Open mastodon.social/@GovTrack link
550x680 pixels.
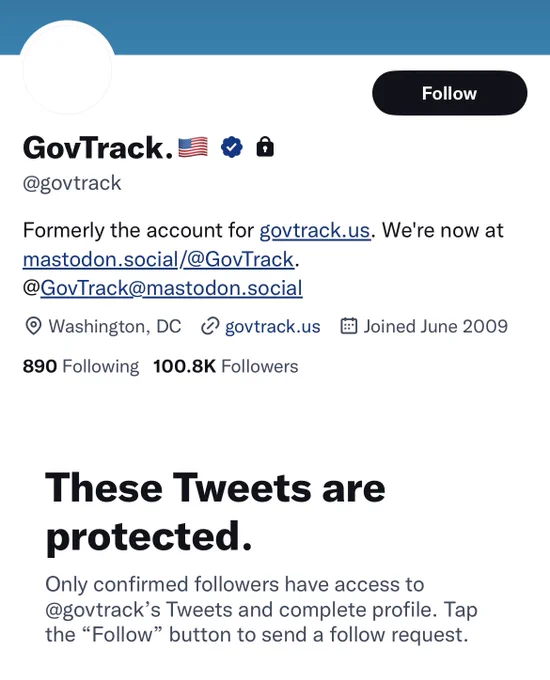[158, 259]
